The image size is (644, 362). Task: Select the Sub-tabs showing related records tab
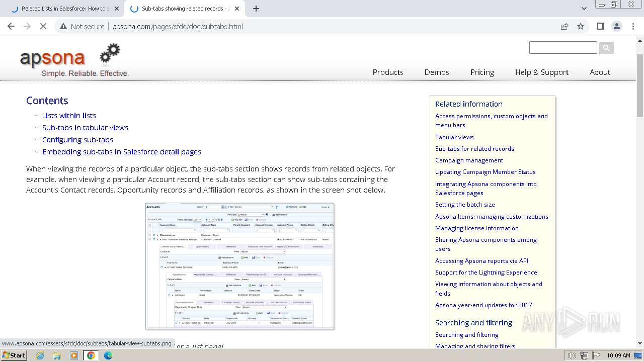point(184,9)
